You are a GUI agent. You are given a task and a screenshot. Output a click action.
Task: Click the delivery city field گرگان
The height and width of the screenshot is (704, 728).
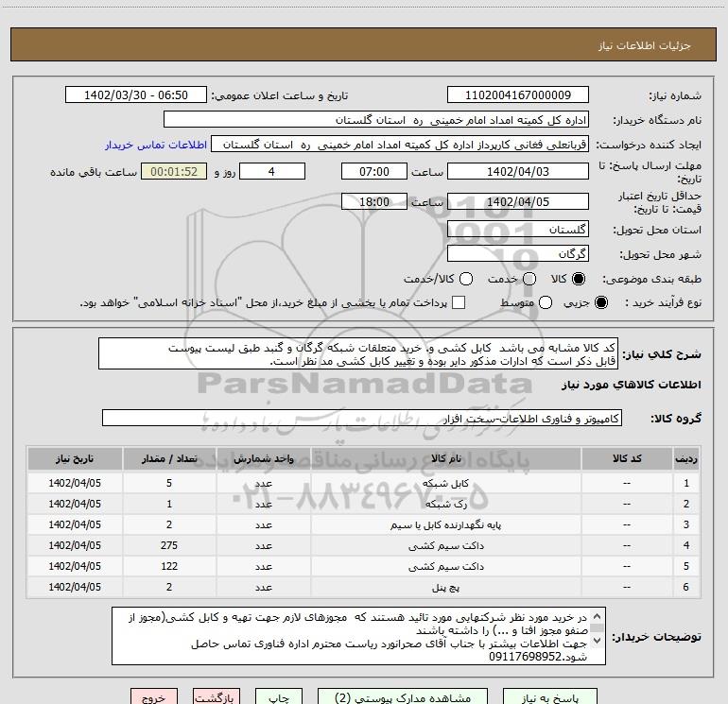point(518,253)
